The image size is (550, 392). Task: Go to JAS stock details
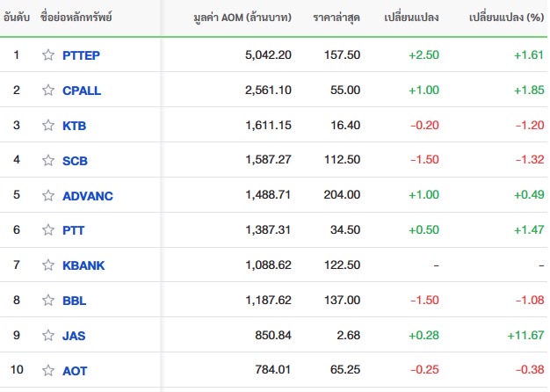tap(74, 336)
